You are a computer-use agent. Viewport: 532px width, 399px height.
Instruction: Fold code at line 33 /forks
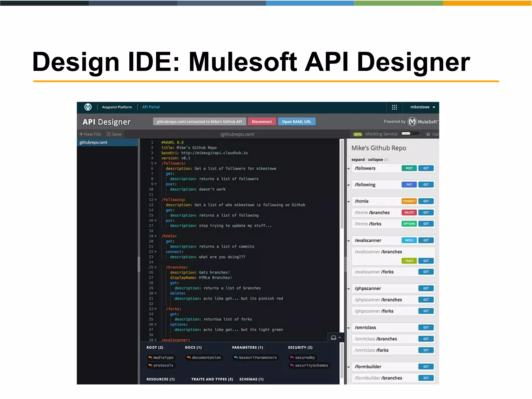click(156, 309)
